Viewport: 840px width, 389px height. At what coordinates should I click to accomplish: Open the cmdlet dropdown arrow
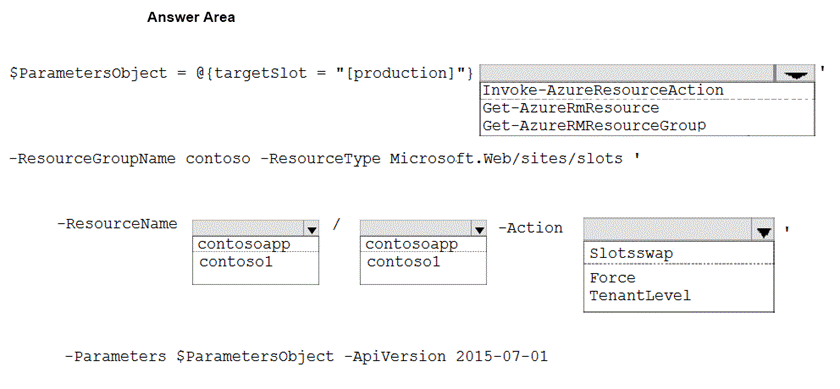795,73
